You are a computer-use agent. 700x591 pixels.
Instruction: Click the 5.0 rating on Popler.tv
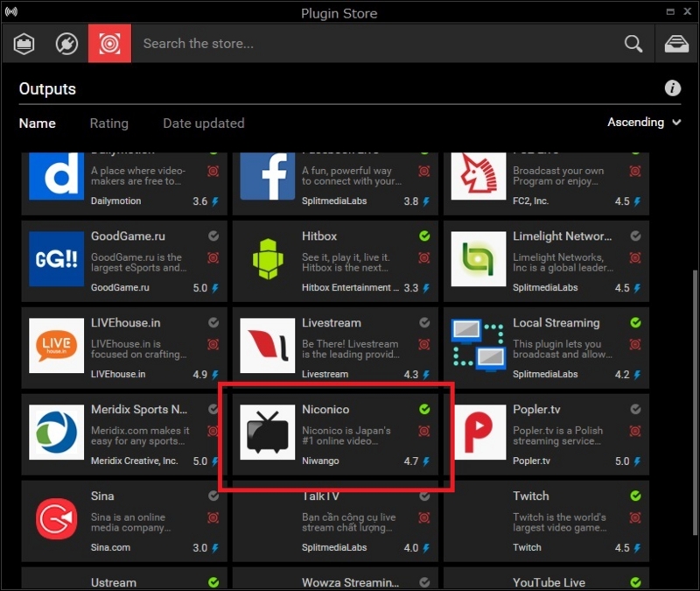click(622, 461)
